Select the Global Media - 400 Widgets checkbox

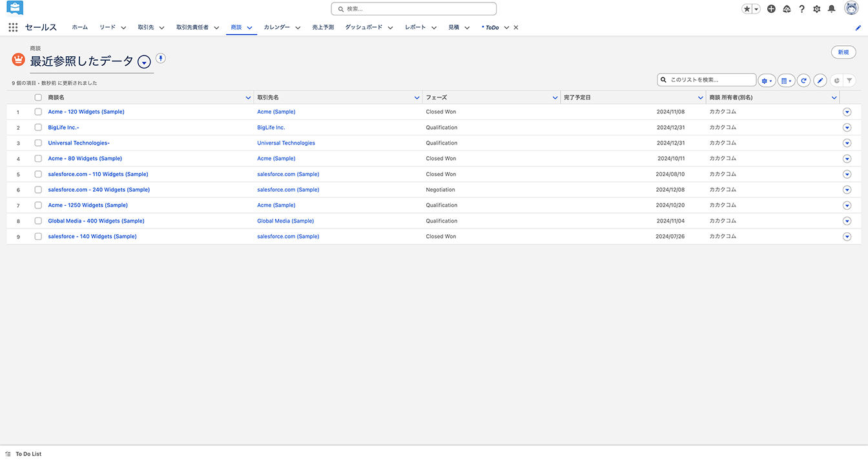pyautogui.click(x=38, y=221)
